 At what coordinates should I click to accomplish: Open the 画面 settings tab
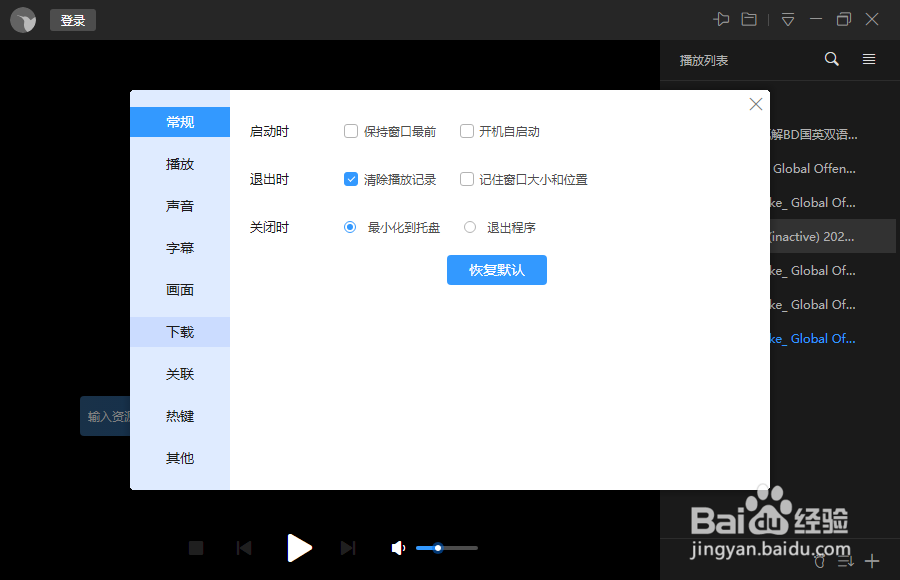180,290
